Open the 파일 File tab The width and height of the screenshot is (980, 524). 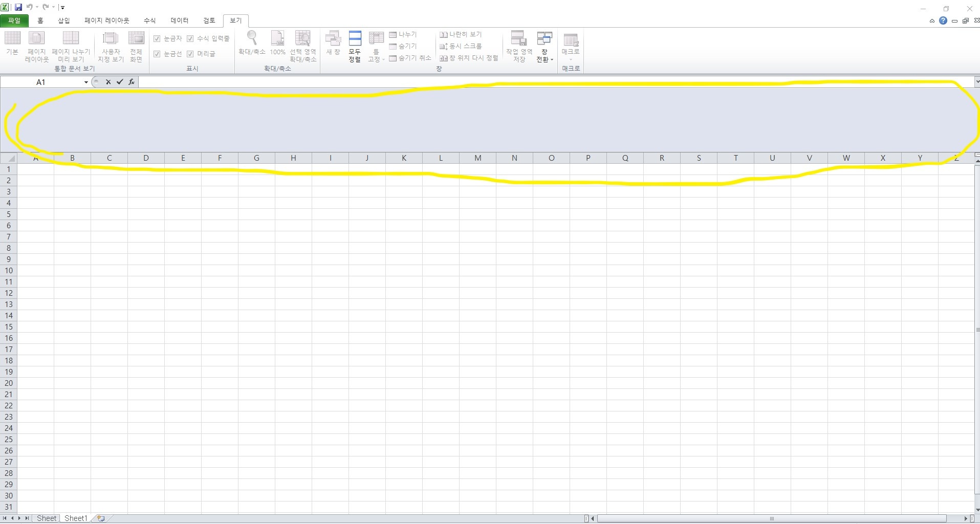pyautogui.click(x=14, y=21)
